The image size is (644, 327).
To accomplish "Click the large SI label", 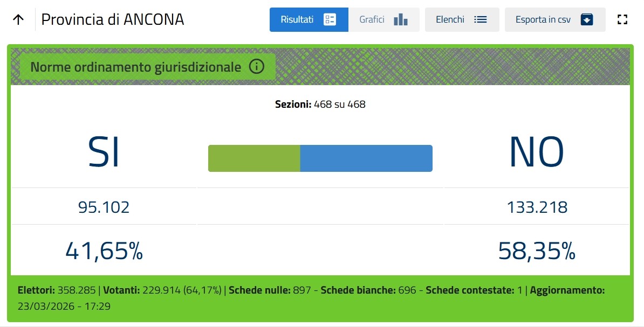I will [104, 152].
